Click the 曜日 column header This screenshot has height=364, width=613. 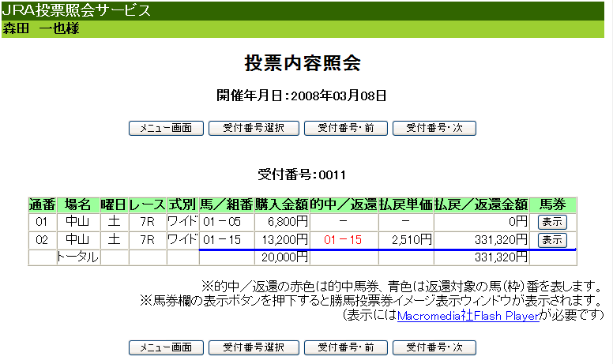[x=115, y=205]
